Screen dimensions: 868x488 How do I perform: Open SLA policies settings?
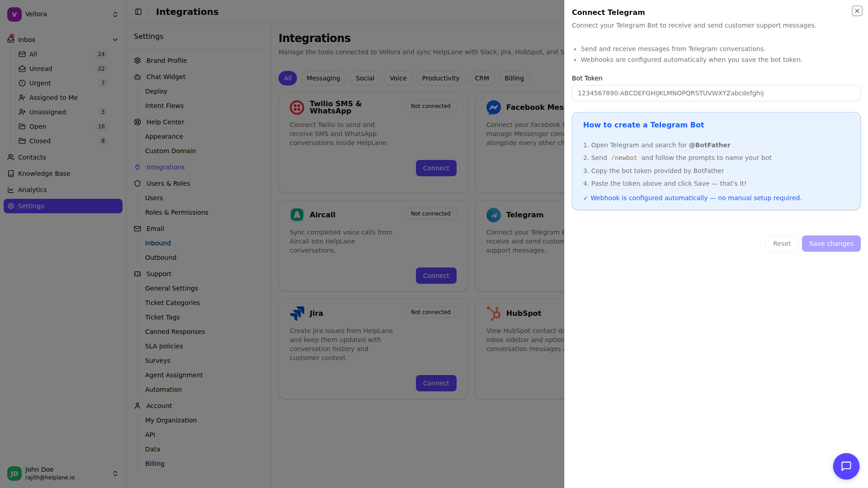[x=164, y=346]
